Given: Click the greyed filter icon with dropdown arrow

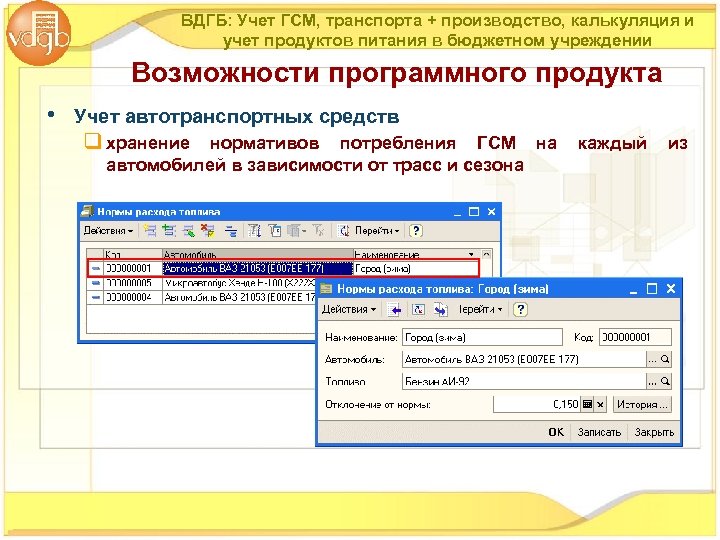Looking at the screenshot, I should pos(296,231).
